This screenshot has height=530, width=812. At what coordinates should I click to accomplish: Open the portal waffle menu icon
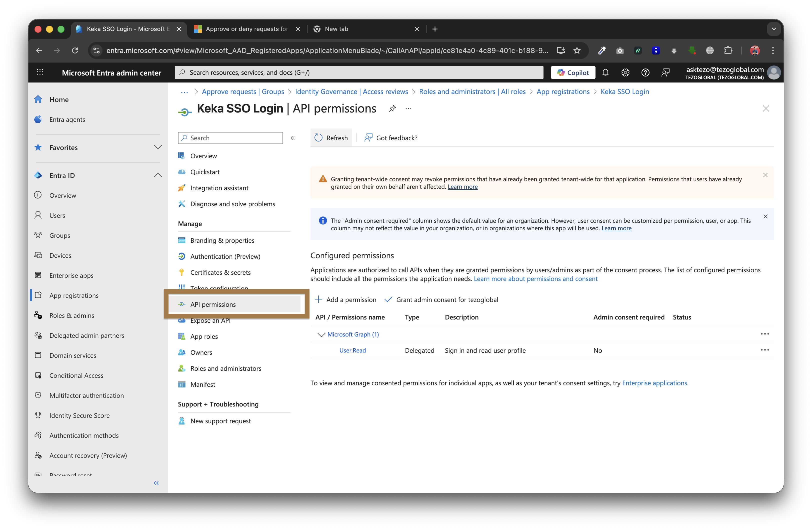tap(40, 72)
